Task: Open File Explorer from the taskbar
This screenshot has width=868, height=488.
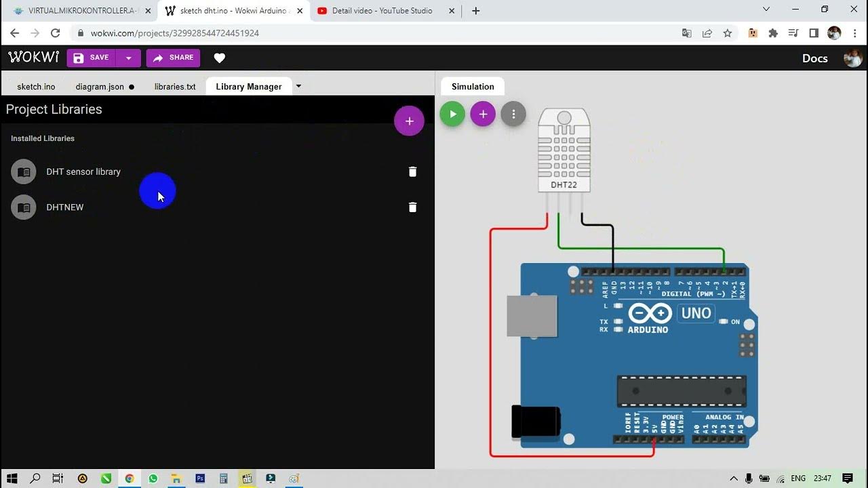Action: pyautogui.click(x=176, y=479)
